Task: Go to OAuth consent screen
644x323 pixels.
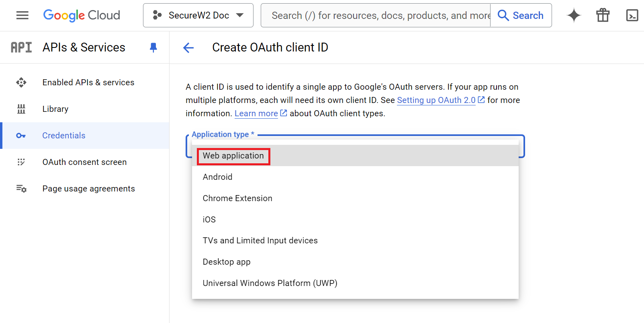Action: coord(84,162)
